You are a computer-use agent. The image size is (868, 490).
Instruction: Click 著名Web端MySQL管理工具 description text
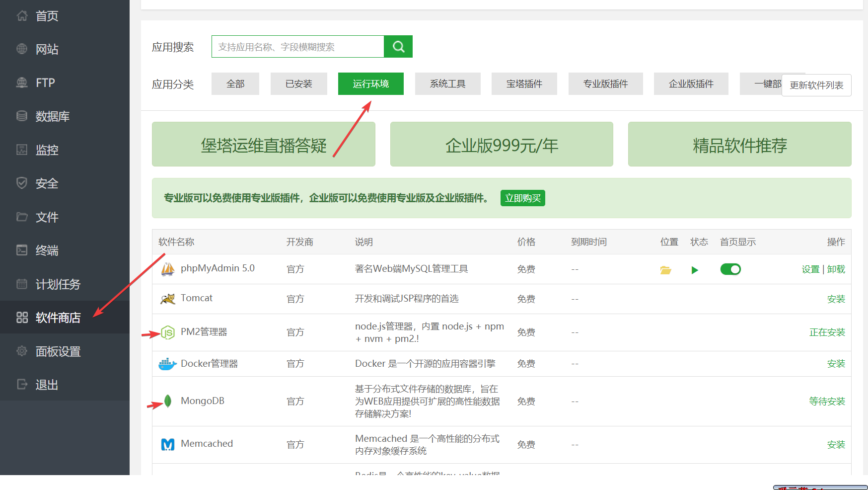(411, 269)
